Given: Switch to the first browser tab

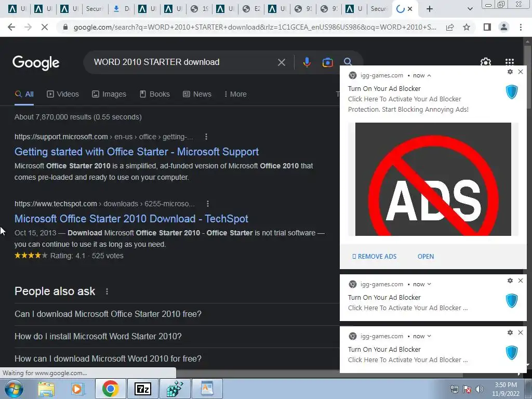Looking at the screenshot, I should click(17, 9).
